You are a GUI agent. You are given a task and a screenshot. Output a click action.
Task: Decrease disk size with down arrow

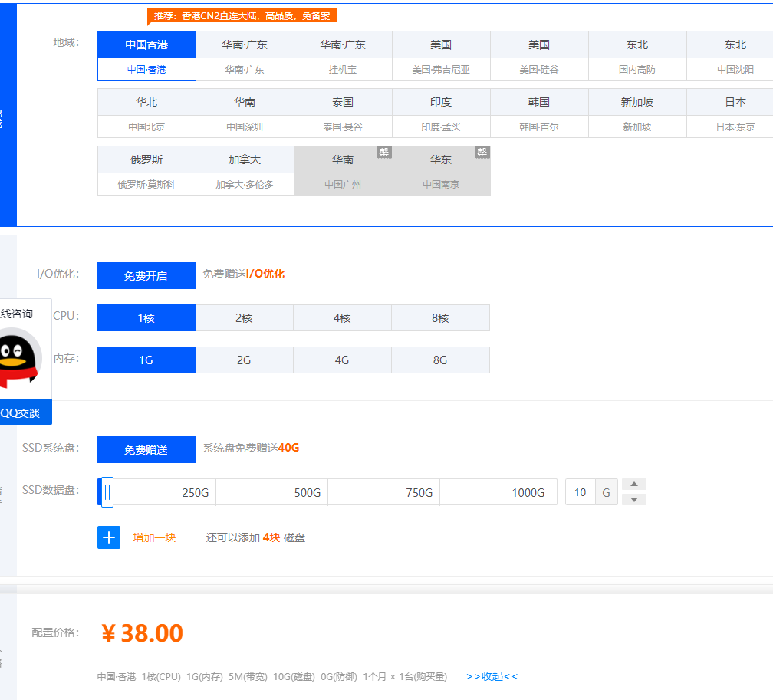pyautogui.click(x=633, y=500)
